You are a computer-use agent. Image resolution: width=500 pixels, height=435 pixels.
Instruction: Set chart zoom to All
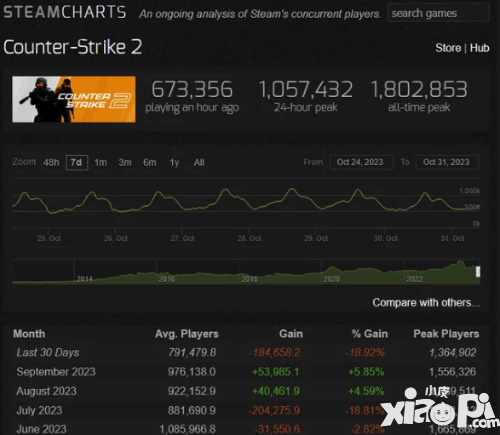[199, 163]
